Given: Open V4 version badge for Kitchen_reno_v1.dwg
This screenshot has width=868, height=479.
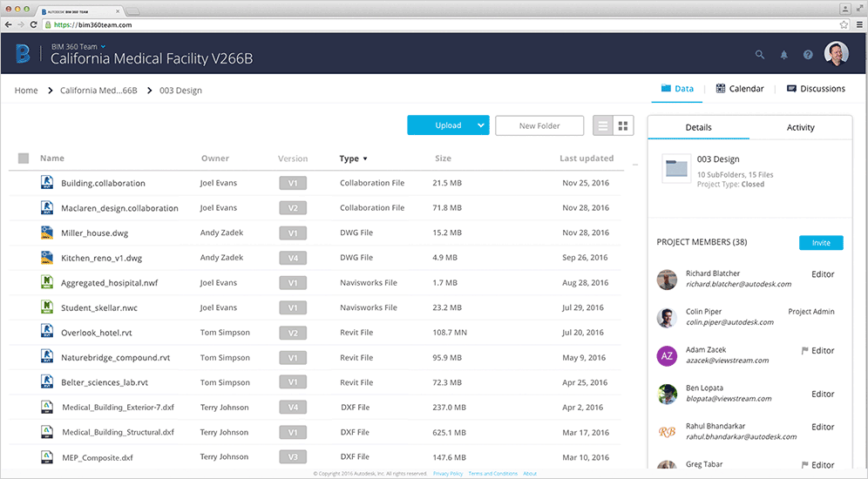Looking at the screenshot, I should pyautogui.click(x=293, y=258).
